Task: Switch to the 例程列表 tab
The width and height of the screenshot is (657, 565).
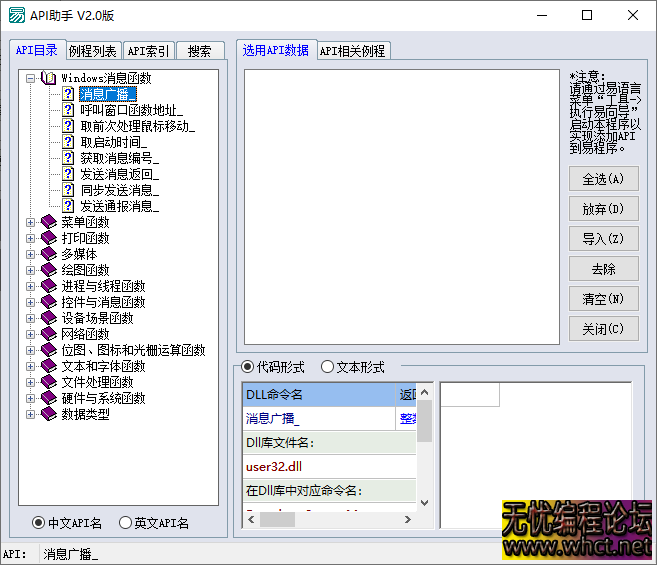Action: [93, 51]
